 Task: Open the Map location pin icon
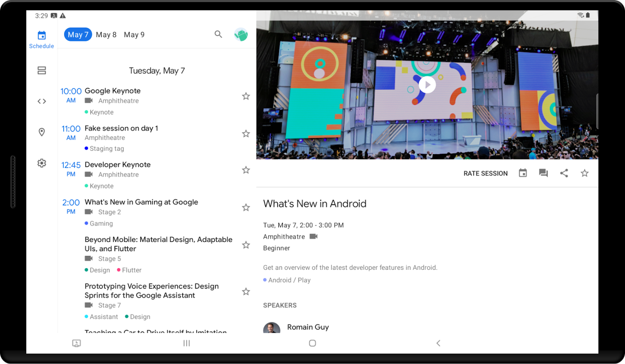click(x=42, y=132)
